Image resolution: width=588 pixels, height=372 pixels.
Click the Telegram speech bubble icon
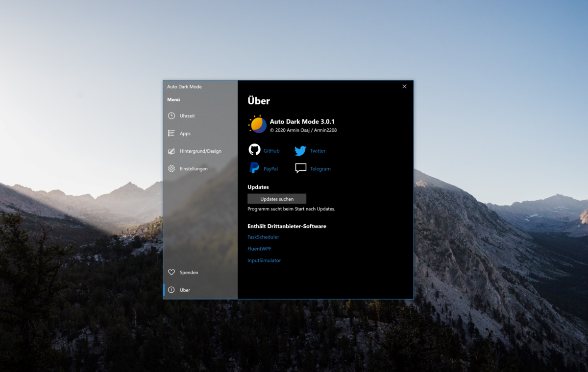[300, 168]
